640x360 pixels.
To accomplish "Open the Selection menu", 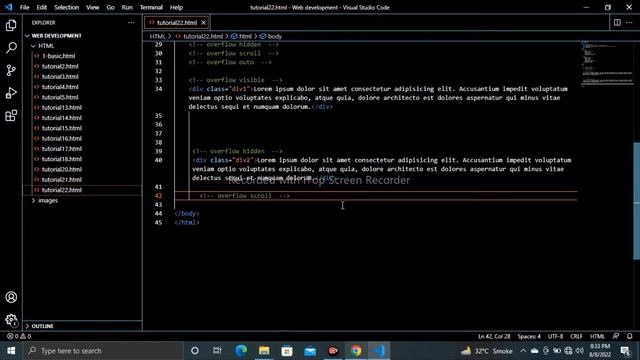I will (x=67, y=7).
